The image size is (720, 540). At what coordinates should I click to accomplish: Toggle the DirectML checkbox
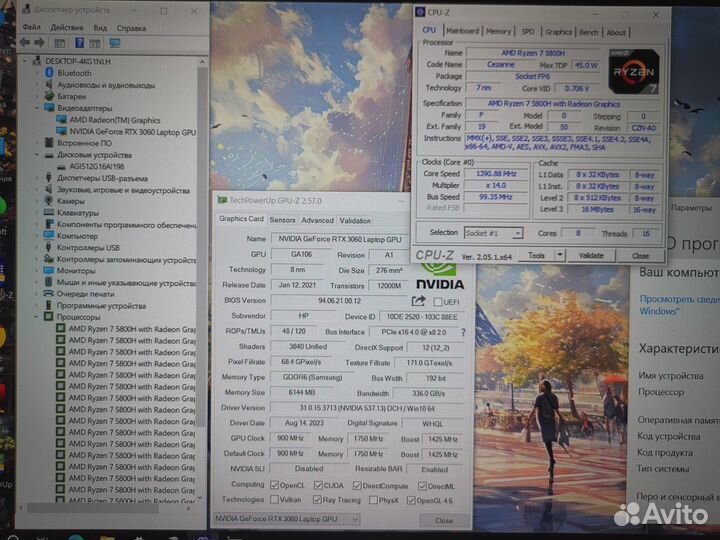pos(422,486)
